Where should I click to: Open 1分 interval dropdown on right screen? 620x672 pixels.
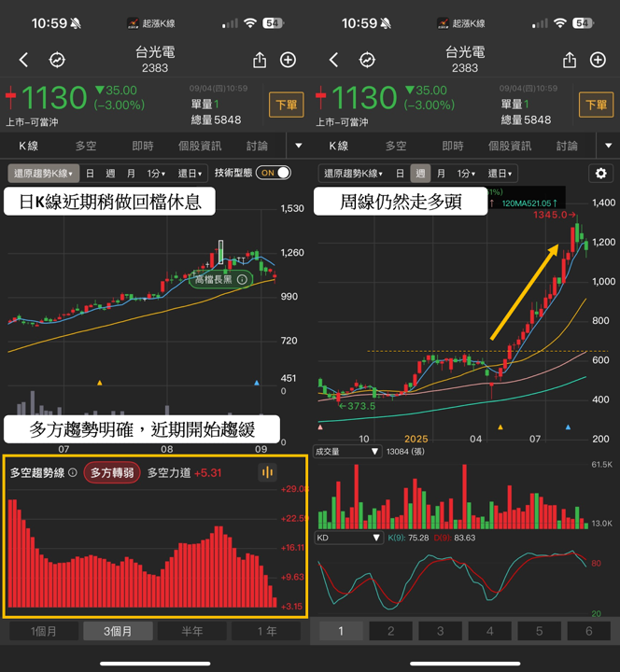coord(466,174)
